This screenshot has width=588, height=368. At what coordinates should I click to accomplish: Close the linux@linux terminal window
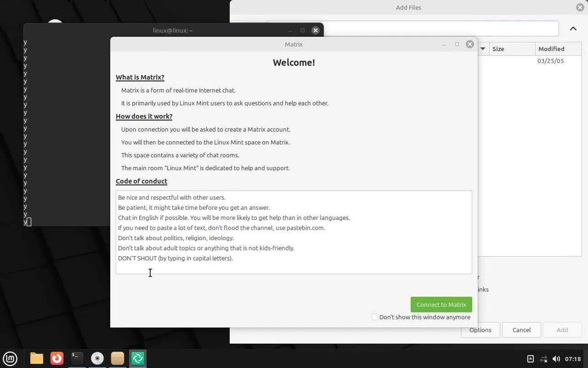click(316, 30)
